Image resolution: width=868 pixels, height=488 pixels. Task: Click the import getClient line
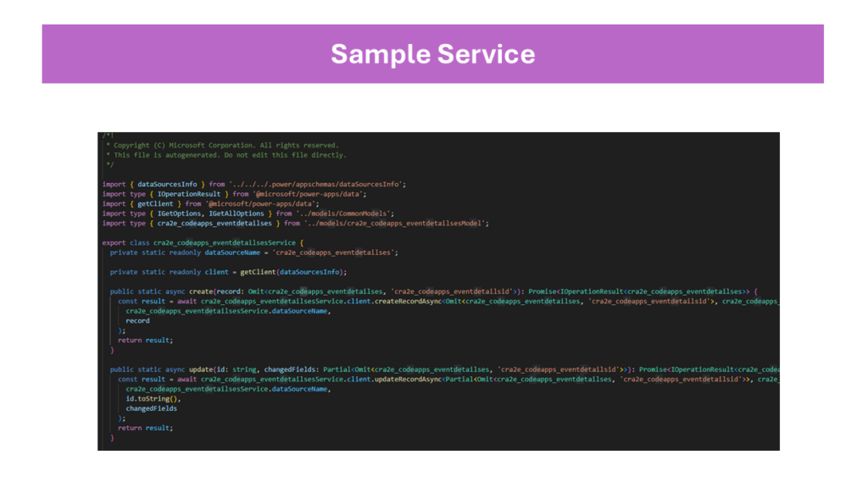pos(210,204)
